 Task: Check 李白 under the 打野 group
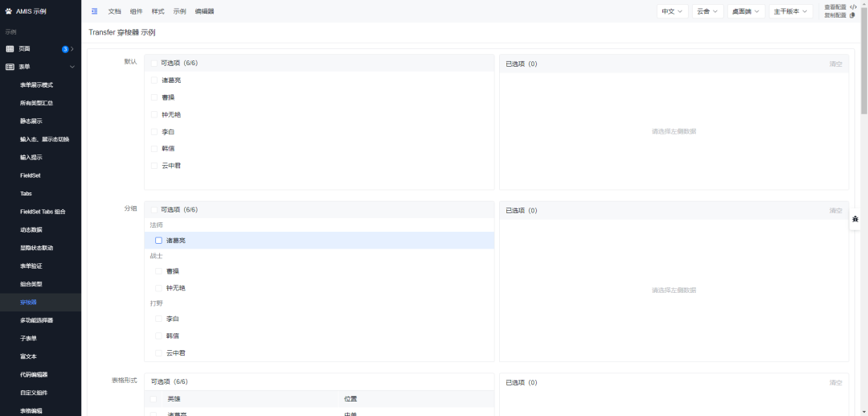click(x=159, y=319)
